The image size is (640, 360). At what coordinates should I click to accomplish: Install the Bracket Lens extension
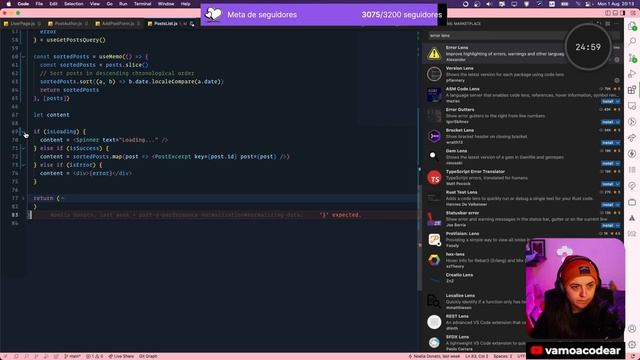(x=608, y=143)
